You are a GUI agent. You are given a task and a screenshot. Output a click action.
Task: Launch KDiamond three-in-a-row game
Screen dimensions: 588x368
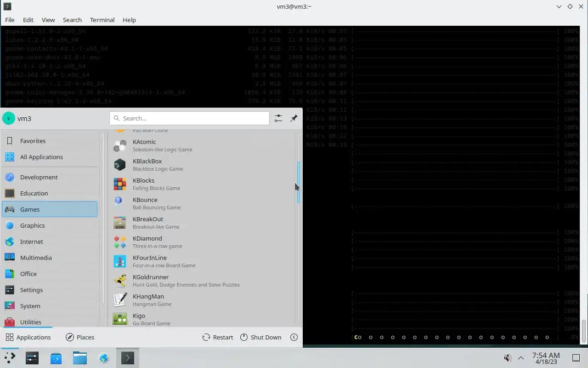click(201, 242)
